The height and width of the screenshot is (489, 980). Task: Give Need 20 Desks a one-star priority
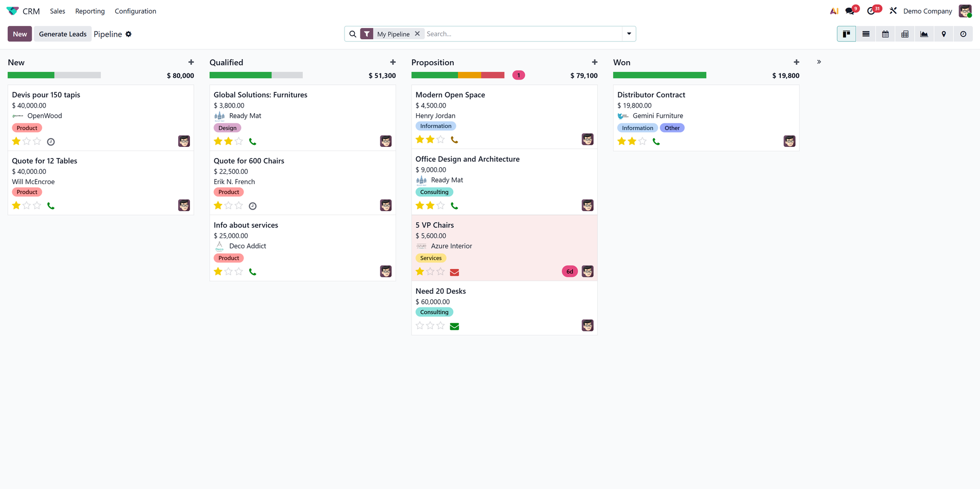(419, 325)
